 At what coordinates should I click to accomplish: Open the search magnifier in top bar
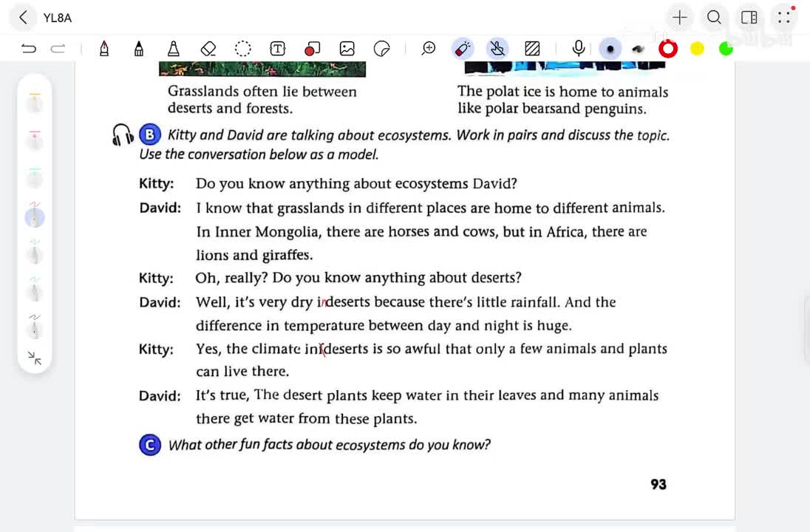point(714,18)
